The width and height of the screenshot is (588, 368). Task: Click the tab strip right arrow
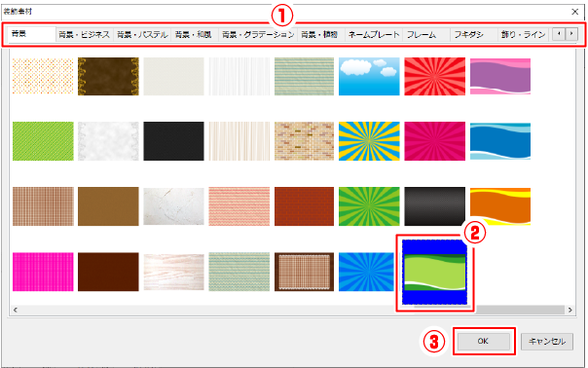pyautogui.click(x=571, y=34)
